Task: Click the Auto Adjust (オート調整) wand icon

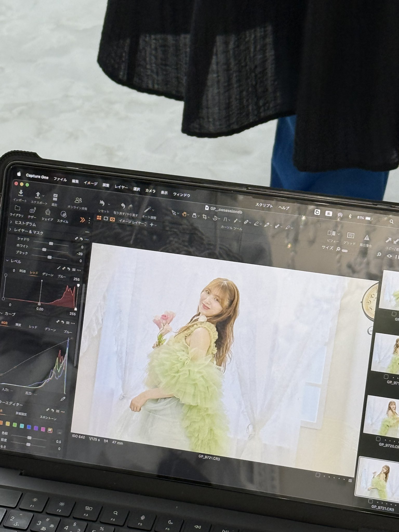Action: click(148, 209)
